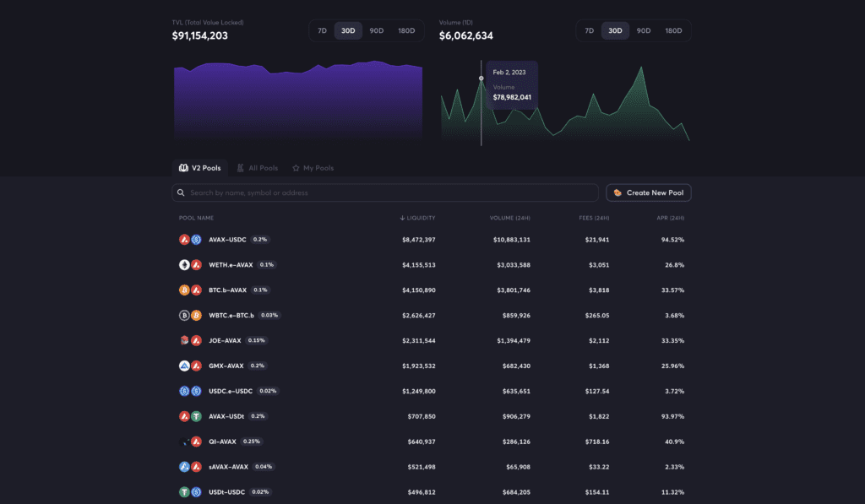Open the BTC.b–AVAX pool
Viewport: 865px width, 504px height.
click(432, 290)
